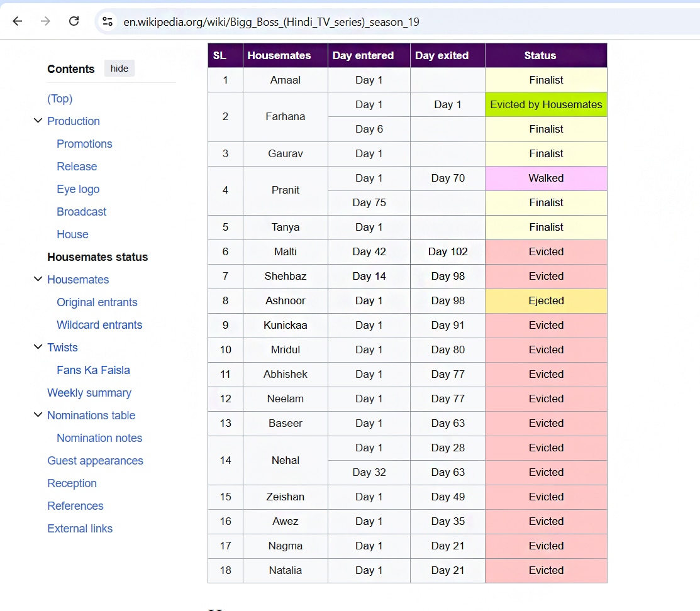The image size is (700, 611).
Task: Click the Status column header
Action: (x=540, y=55)
